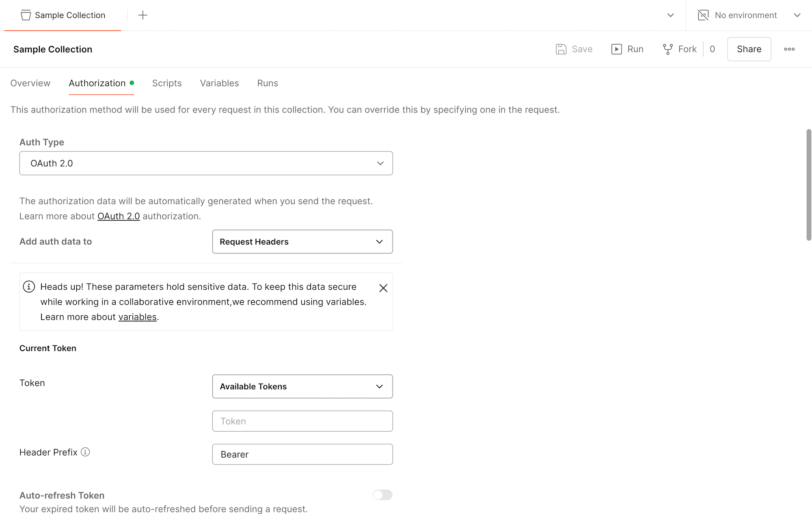Screen dimensions: 812x514
Task: Click the Save icon for the collection
Action: click(x=561, y=49)
